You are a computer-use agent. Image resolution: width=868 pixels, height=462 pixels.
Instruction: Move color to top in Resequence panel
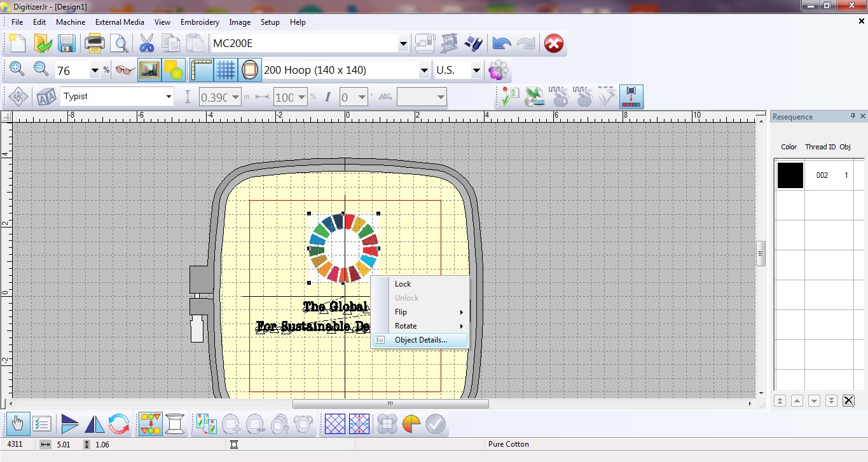point(780,400)
